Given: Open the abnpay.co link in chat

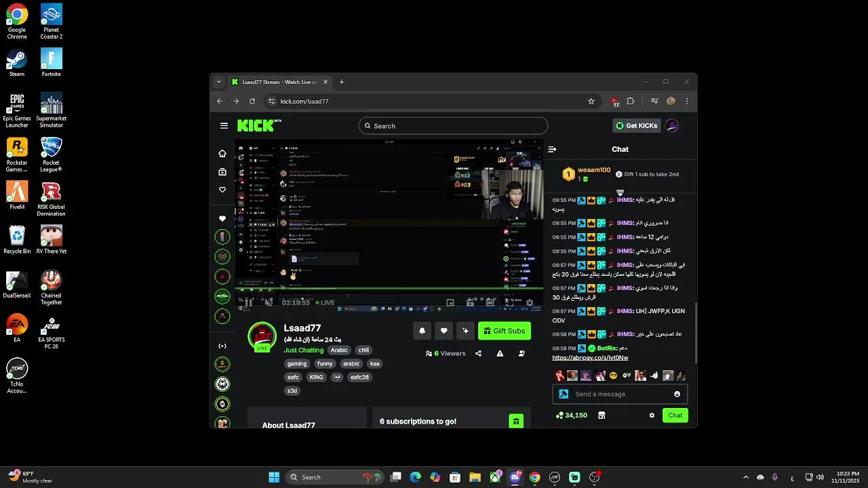Looking at the screenshot, I should click(x=590, y=358).
